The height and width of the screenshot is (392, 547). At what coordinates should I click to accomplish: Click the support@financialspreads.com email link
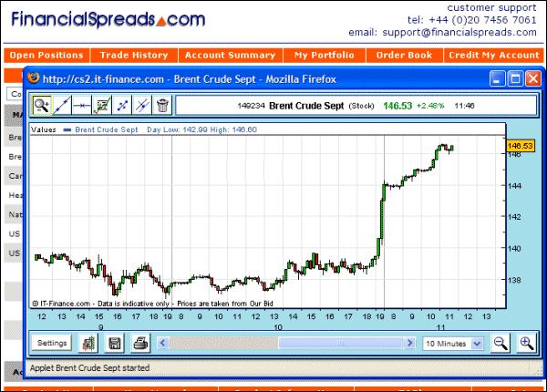click(459, 33)
